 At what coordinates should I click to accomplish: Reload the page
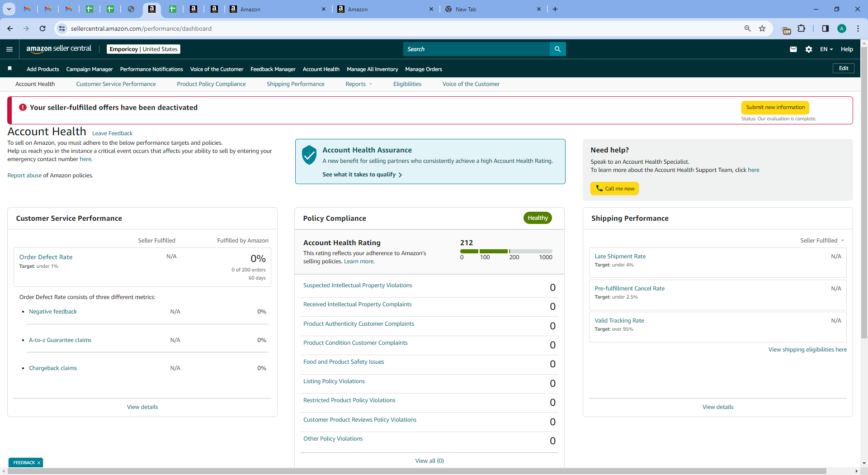[x=42, y=28]
